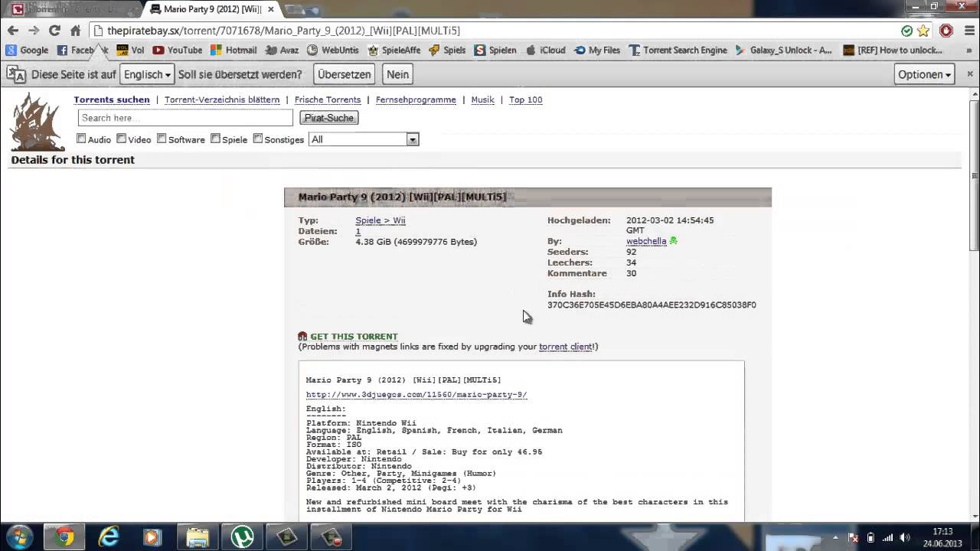The height and width of the screenshot is (551, 980).
Task: Click the GET THIS TORRENT link
Action: (354, 336)
